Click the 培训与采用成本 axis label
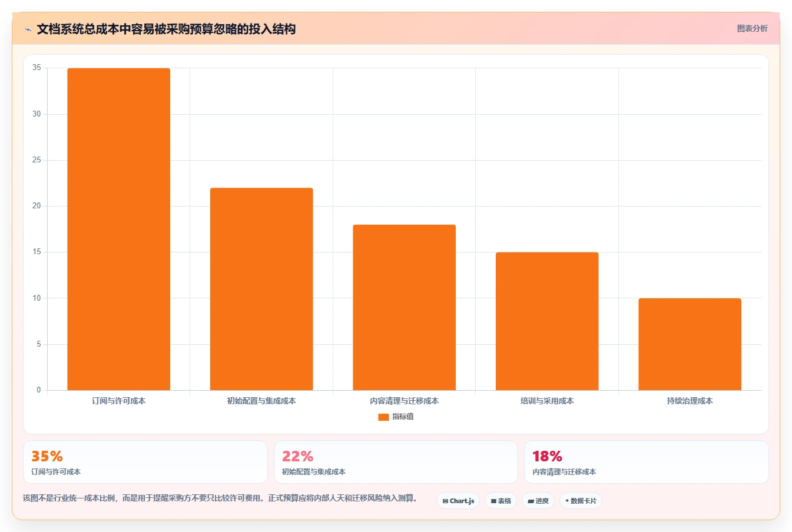Screen dimensions: 792x532 547,401
